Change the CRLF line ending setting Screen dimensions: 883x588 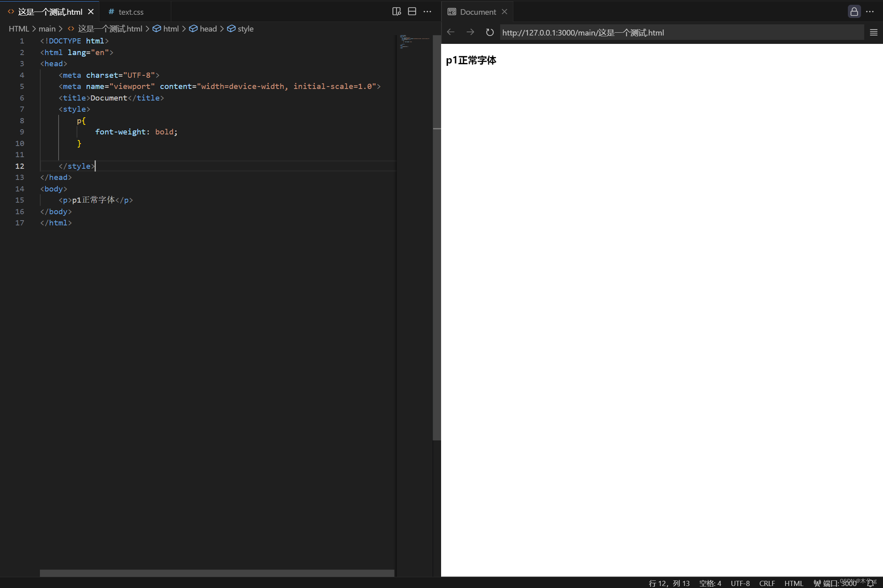click(x=766, y=583)
